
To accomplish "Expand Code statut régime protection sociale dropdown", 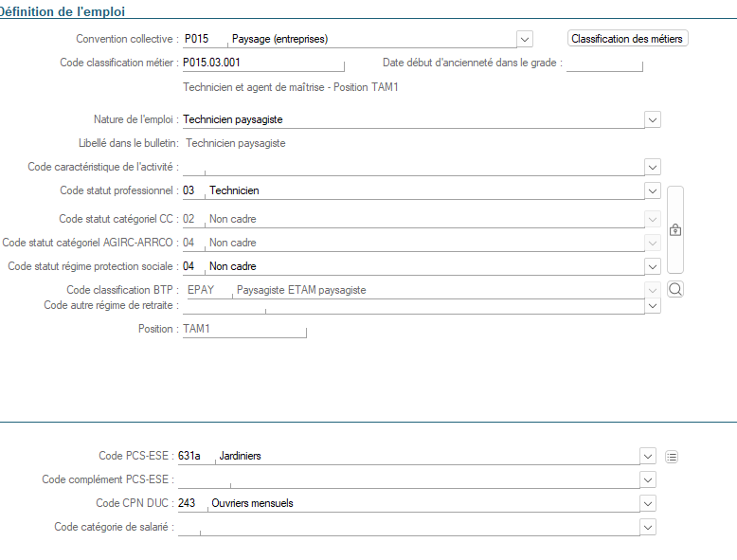I will point(653,266).
